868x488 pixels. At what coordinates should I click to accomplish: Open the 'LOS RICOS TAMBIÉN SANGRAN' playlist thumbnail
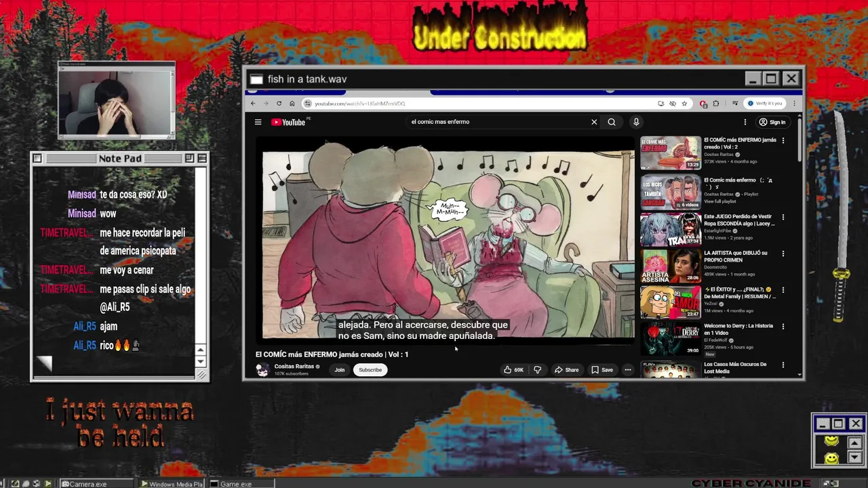[671, 192]
